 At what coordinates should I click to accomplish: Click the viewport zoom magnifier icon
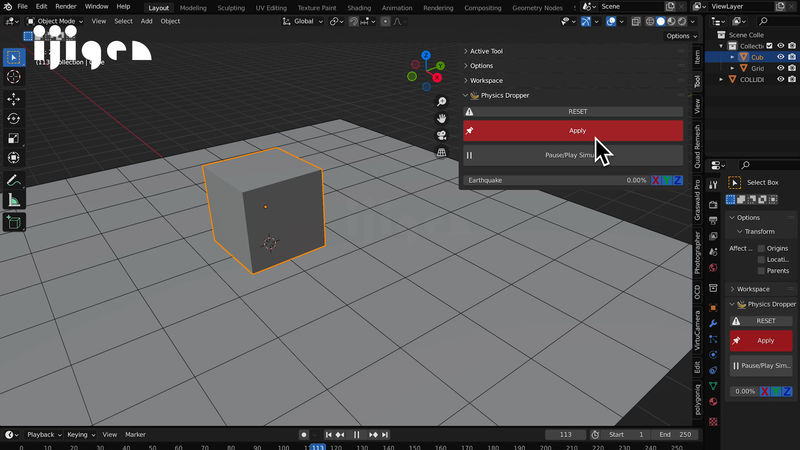(441, 102)
